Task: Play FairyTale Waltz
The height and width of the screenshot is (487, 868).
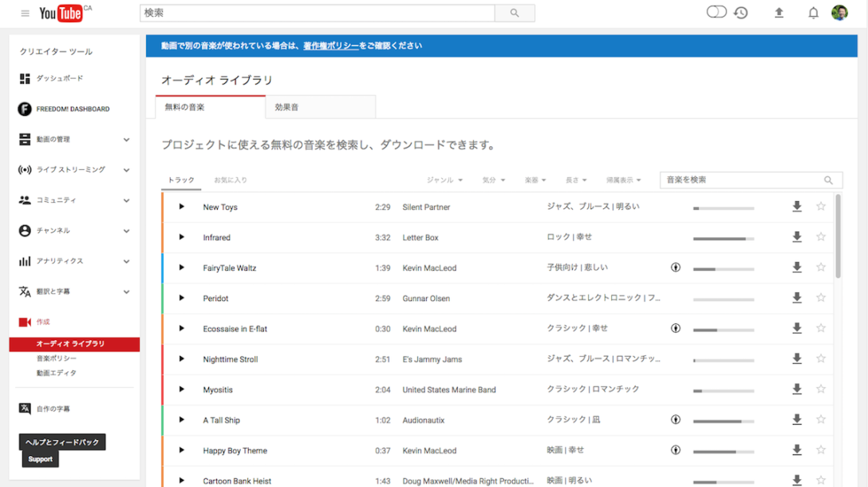Action: (x=181, y=267)
